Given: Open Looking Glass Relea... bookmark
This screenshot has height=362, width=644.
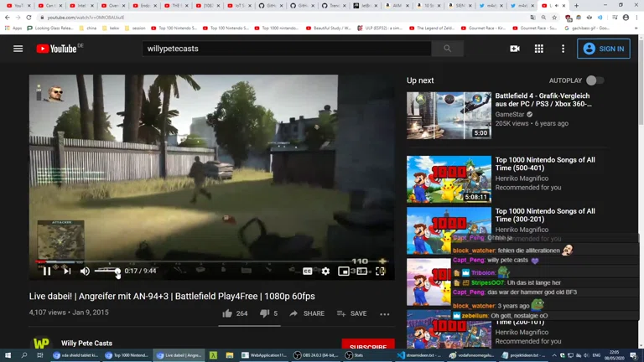Looking at the screenshot, I should [x=50, y=28].
